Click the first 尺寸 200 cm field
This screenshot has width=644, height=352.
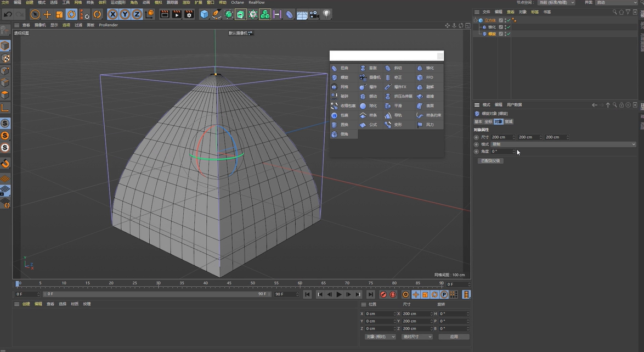point(503,137)
